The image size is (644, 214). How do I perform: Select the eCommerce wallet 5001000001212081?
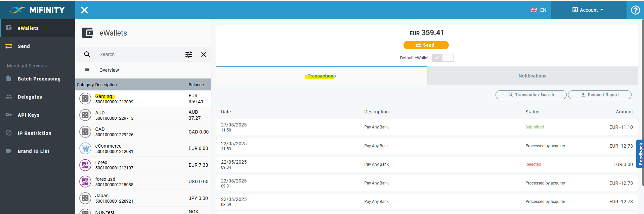(x=143, y=148)
